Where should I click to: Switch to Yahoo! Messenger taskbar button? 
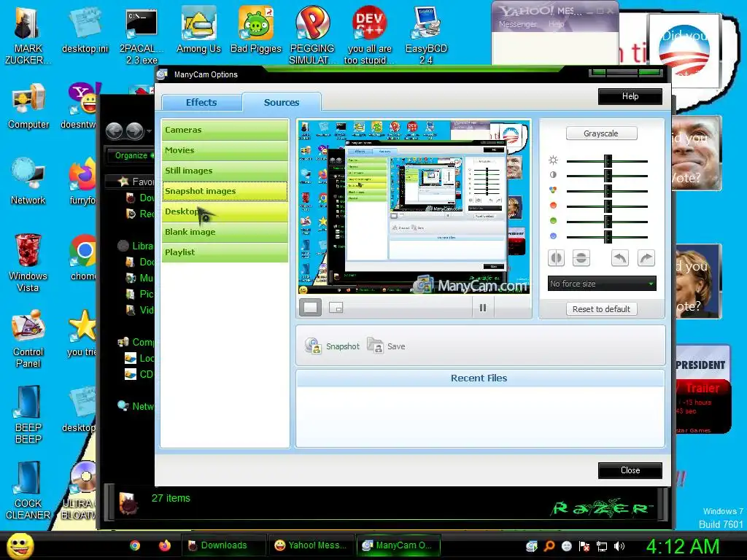click(x=311, y=545)
